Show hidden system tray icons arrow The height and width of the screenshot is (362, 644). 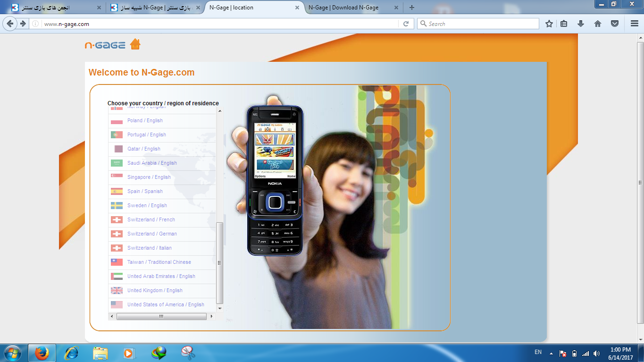click(x=551, y=353)
